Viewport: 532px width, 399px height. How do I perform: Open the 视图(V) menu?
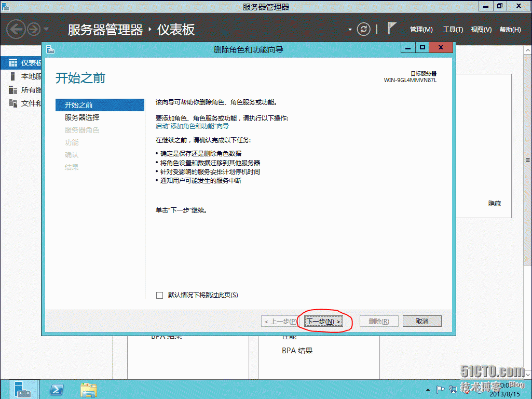coord(481,30)
